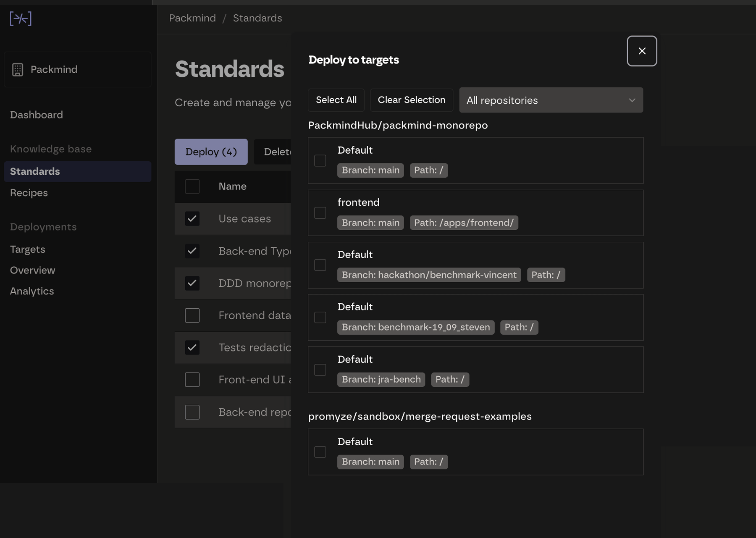The height and width of the screenshot is (538, 756).
Task: Check the frontend target checkbox
Action: [320, 213]
